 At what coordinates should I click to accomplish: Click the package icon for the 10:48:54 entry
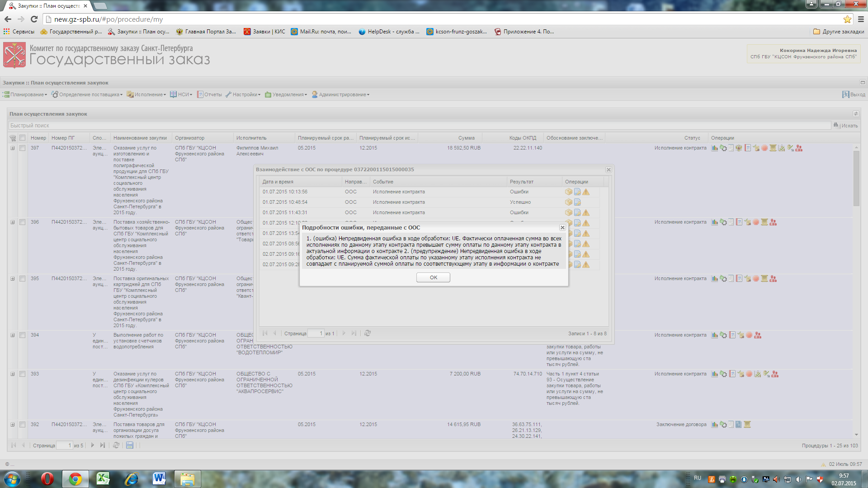click(x=569, y=202)
